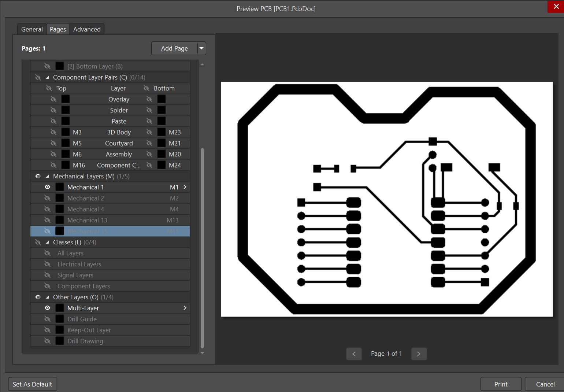Open the Add Page dropdown arrow
The image size is (564, 392).
(201, 48)
